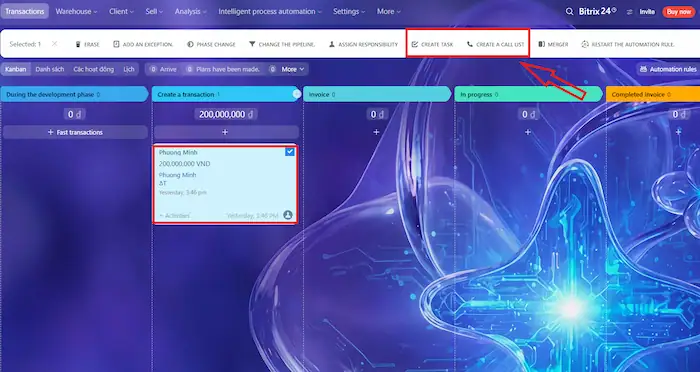The width and height of the screenshot is (700, 372).
Task: Switch to Danh sách view
Action: click(50, 69)
